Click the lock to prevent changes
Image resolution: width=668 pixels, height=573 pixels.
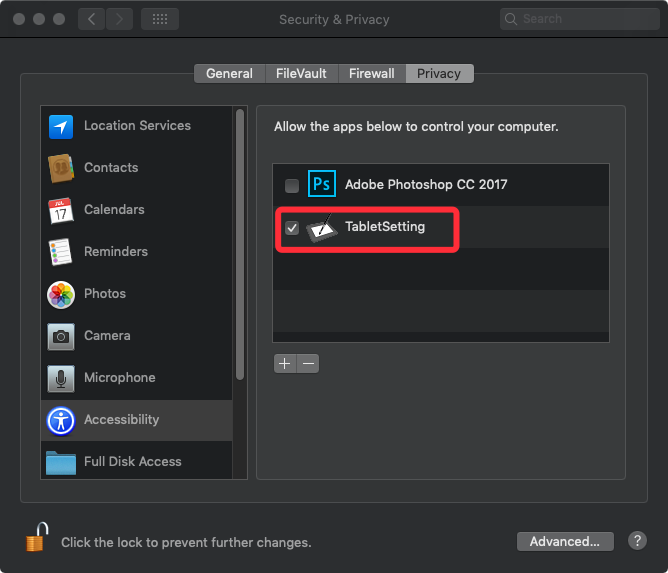point(37,537)
